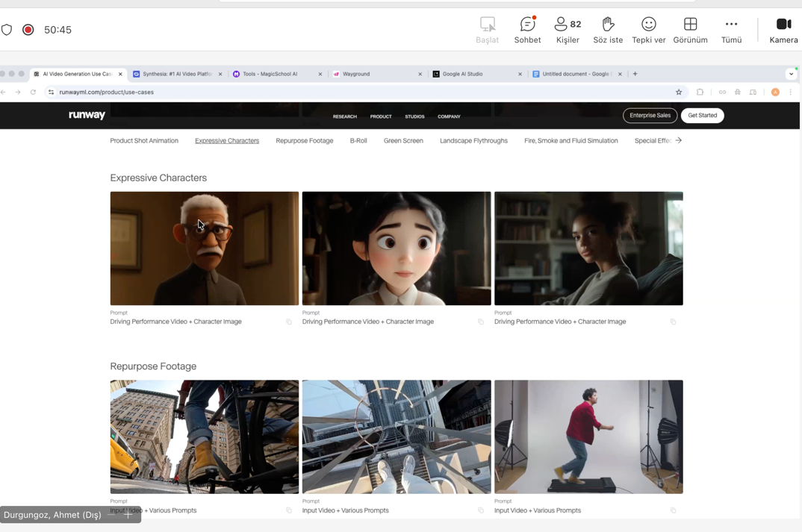Open the Tümü more options menu
Screen dimensions: 802x532
click(x=731, y=30)
